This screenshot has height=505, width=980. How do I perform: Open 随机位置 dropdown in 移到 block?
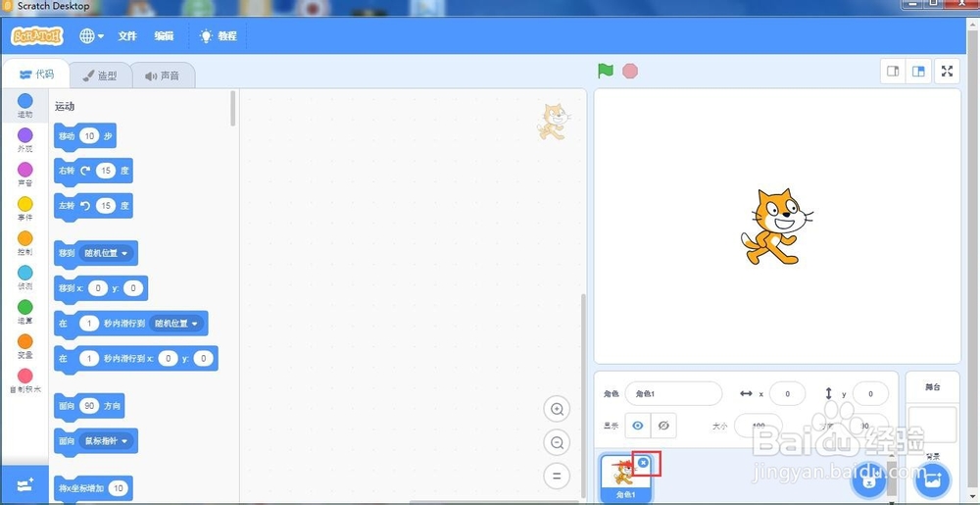(106, 253)
